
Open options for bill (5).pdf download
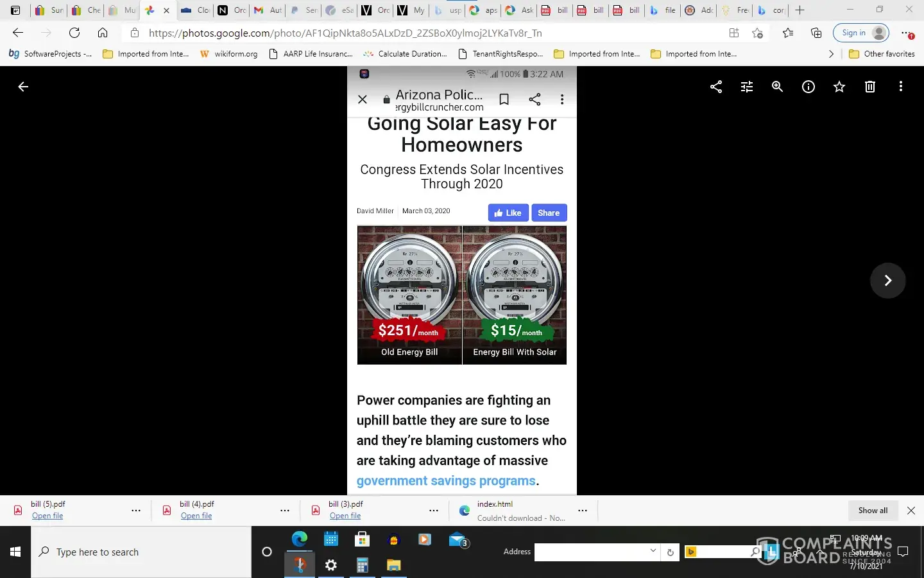tap(136, 511)
